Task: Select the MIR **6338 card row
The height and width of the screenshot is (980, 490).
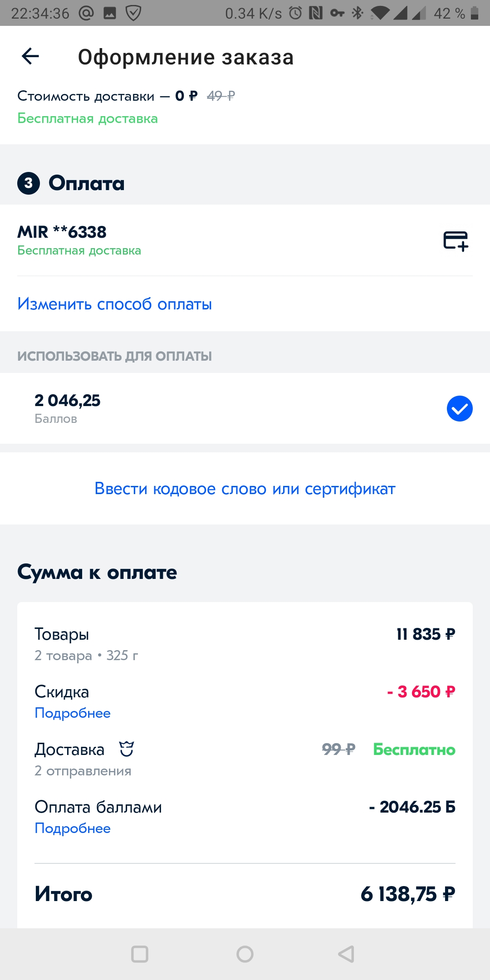Action: (181, 240)
